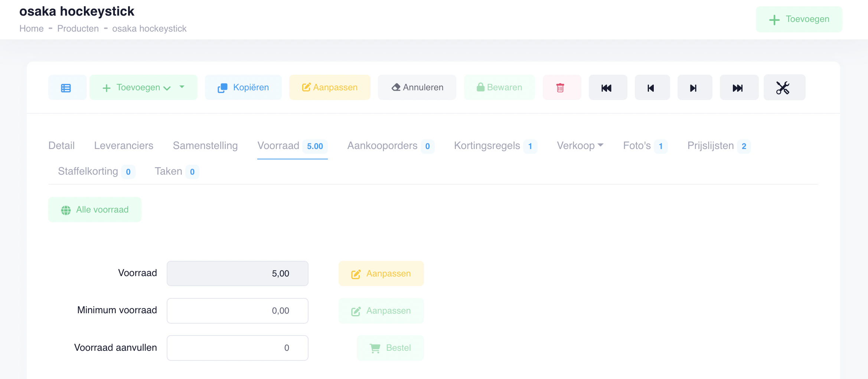This screenshot has height=379, width=868.
Task: Switch to the Leveranciers tab
Action: point(124,146)
